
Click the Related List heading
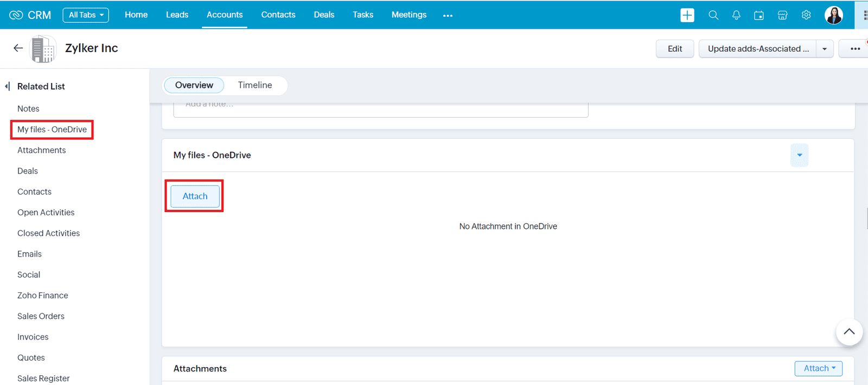point(41,86)
